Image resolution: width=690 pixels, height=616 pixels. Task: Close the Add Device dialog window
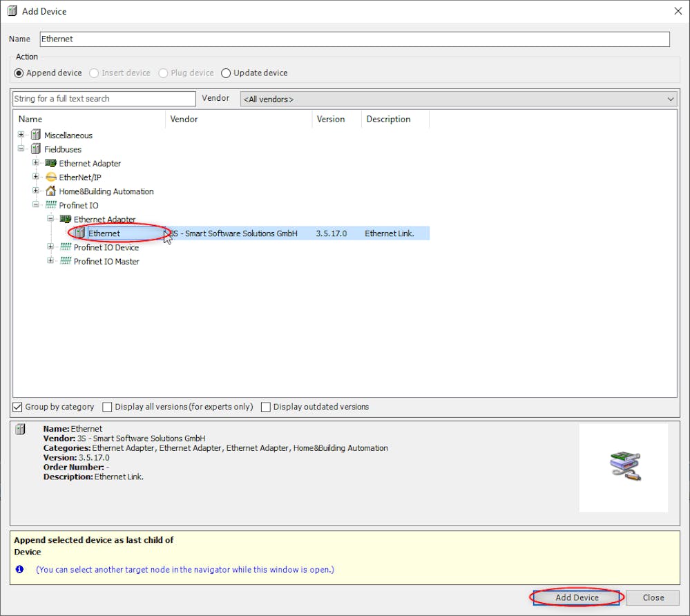(x=678, y=11)
